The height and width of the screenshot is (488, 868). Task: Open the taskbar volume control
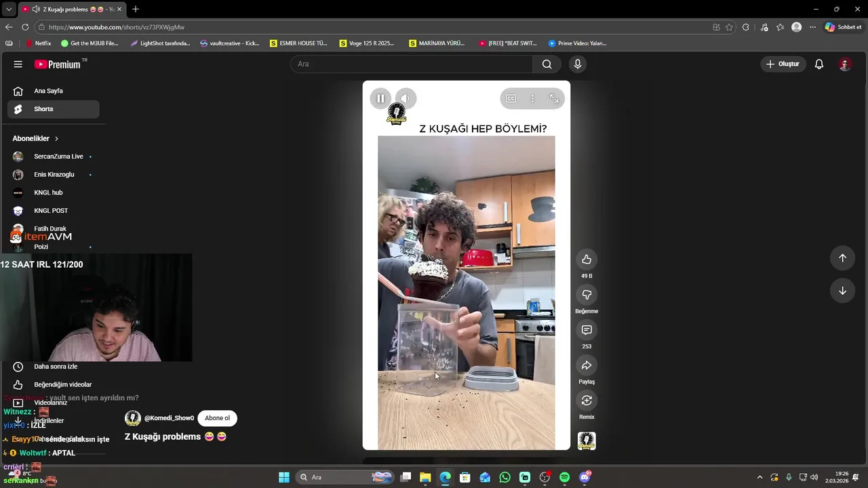[814, 477]
